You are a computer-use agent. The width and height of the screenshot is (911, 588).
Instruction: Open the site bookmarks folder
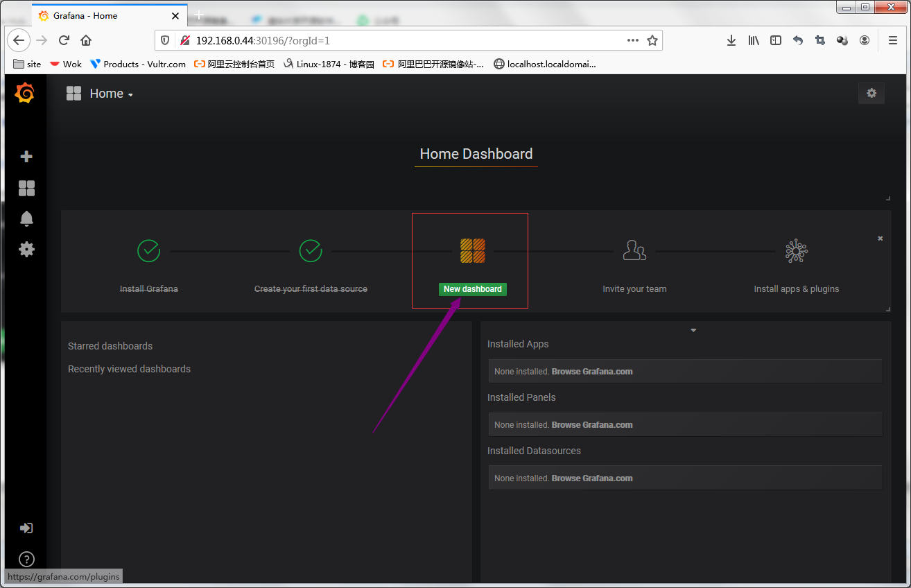point(27,64)
